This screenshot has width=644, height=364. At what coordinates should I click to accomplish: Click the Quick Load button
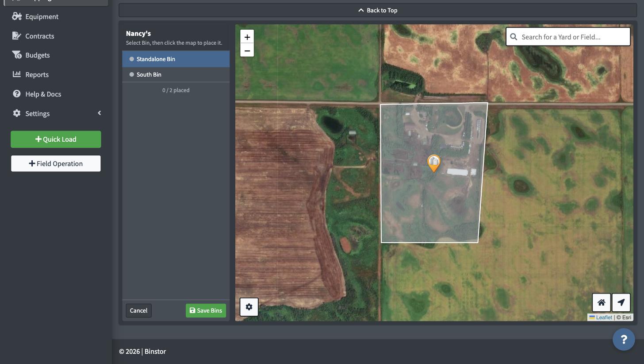click(56, 139)
